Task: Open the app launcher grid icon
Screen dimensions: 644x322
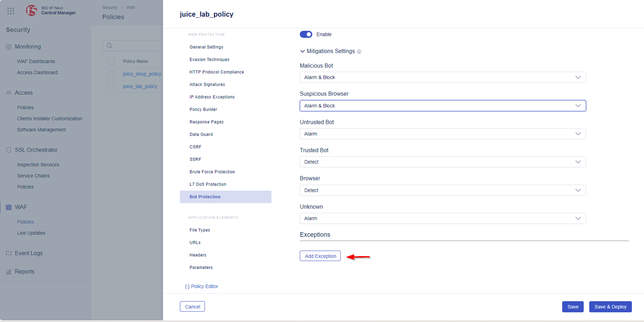Action: (x=11, y=11)
